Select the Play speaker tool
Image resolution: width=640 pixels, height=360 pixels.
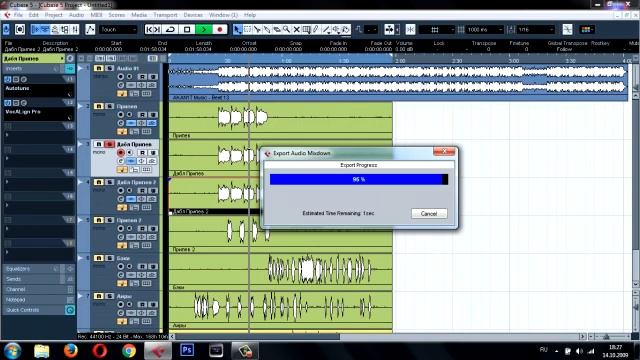coord(336,29)
